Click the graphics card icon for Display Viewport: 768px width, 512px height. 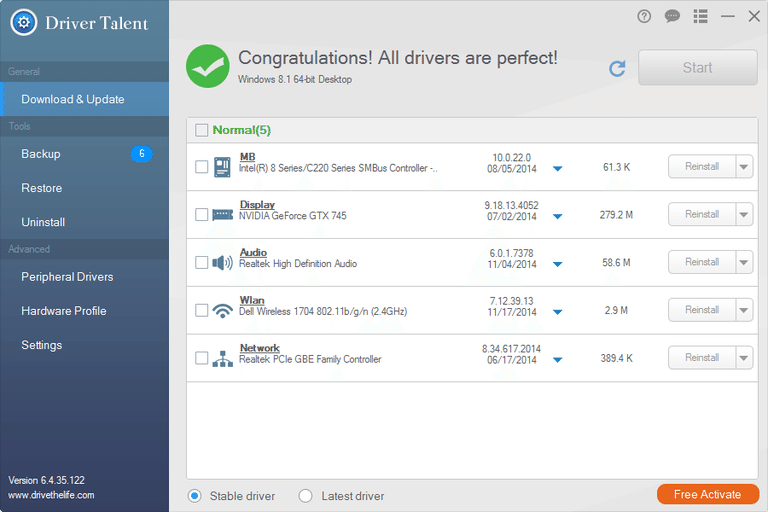coord(222,215)
